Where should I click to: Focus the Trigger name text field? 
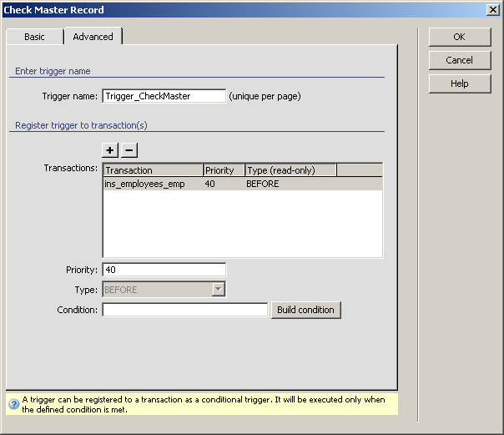[x=164, y=96]
